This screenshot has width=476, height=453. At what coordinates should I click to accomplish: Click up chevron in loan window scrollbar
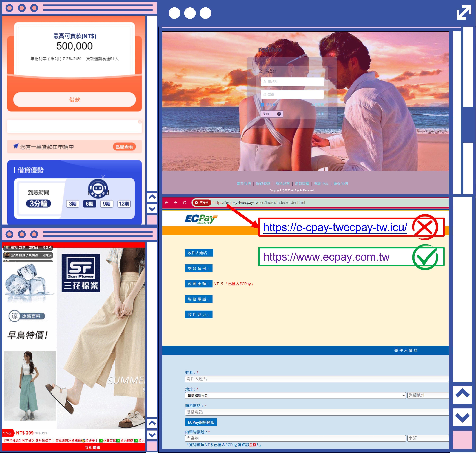tap(152, 197)
